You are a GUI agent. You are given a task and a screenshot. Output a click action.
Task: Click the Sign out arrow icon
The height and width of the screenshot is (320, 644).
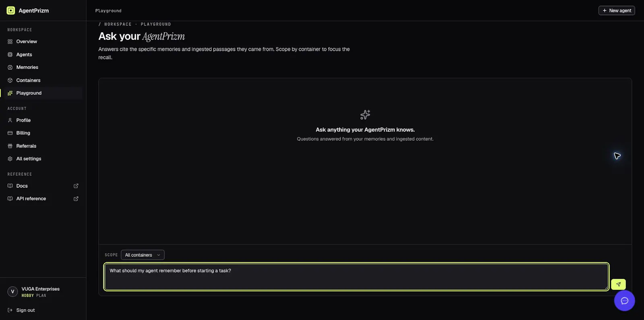point(10,310)
